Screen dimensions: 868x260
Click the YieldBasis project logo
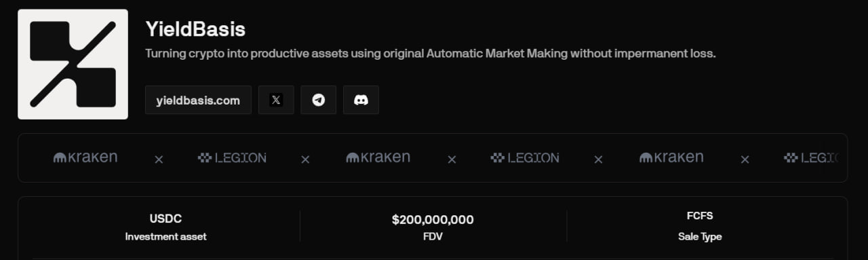(x=73, y=64)
